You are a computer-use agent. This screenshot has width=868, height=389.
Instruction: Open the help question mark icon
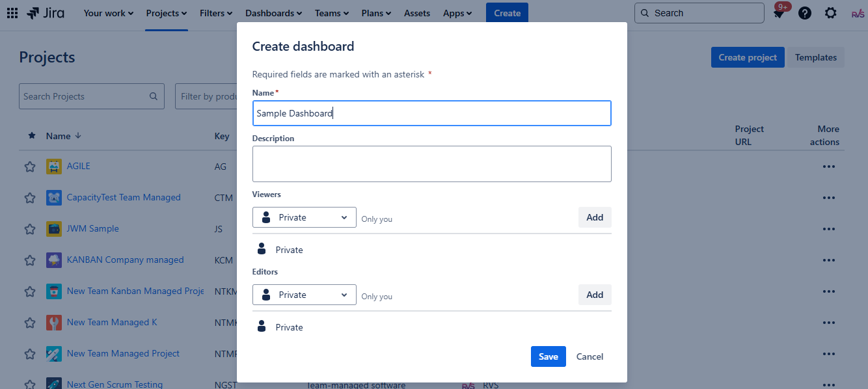pyautogui.click(x=805, y=13)
